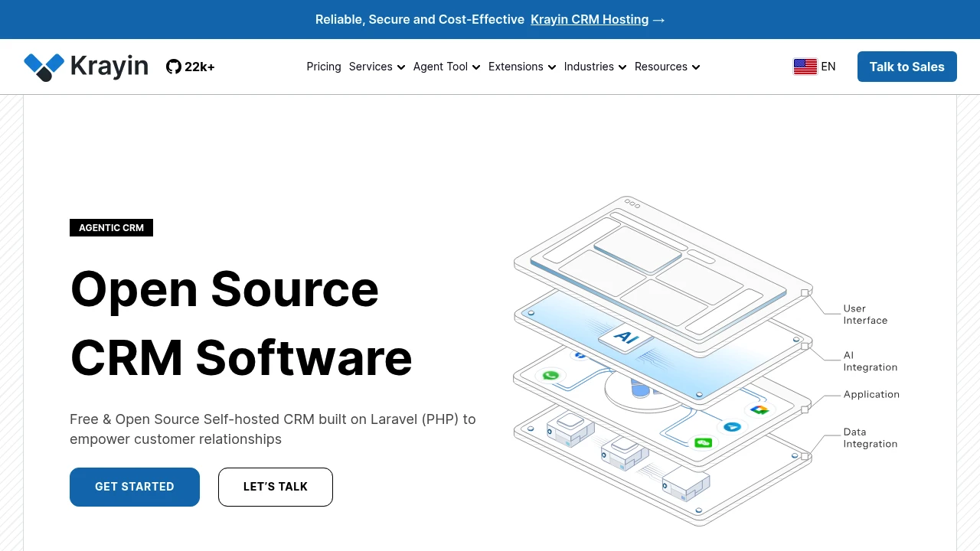Image resolution: width=980 pixels, height=551 pixels.
Task: Click the AI chip in the illustration
Action: (626, 337)
